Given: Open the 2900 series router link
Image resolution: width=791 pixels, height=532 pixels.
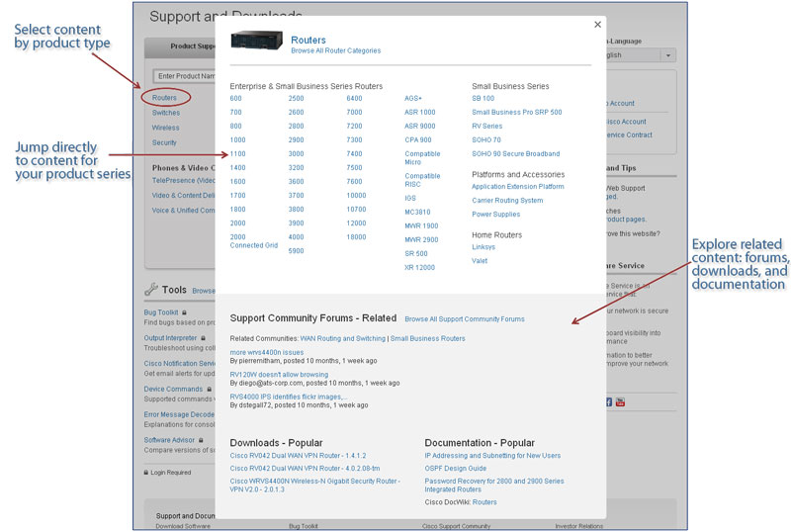Looking at the screenshot, I should [x=296, y=139].
